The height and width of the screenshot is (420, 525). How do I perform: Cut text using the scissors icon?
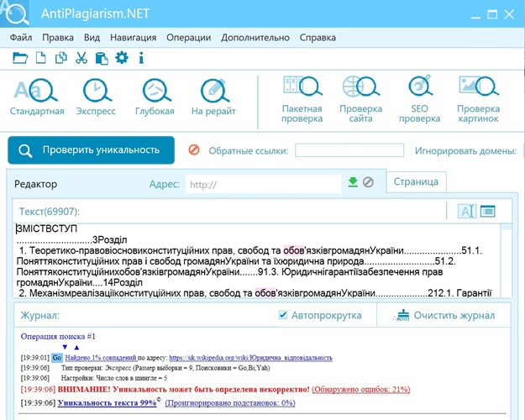pos(81,58)
